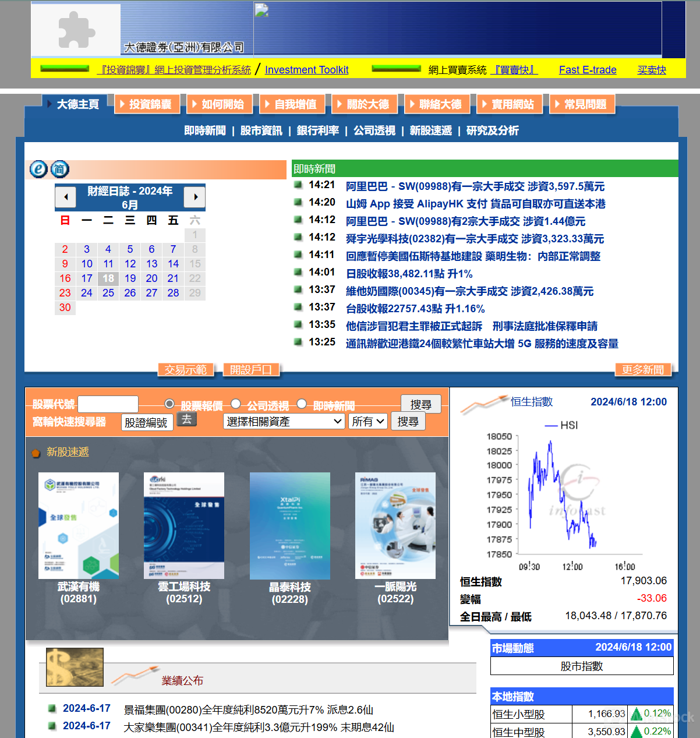This screenshot has width=700, height=738.
Task: Click the 股市指數 header in 市場動態
Action: (582, 666)
